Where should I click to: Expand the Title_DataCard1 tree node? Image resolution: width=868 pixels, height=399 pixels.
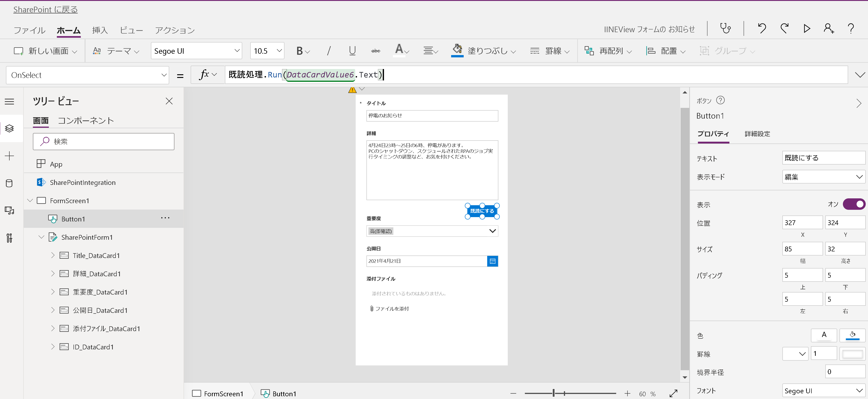(x=53, y=255)
